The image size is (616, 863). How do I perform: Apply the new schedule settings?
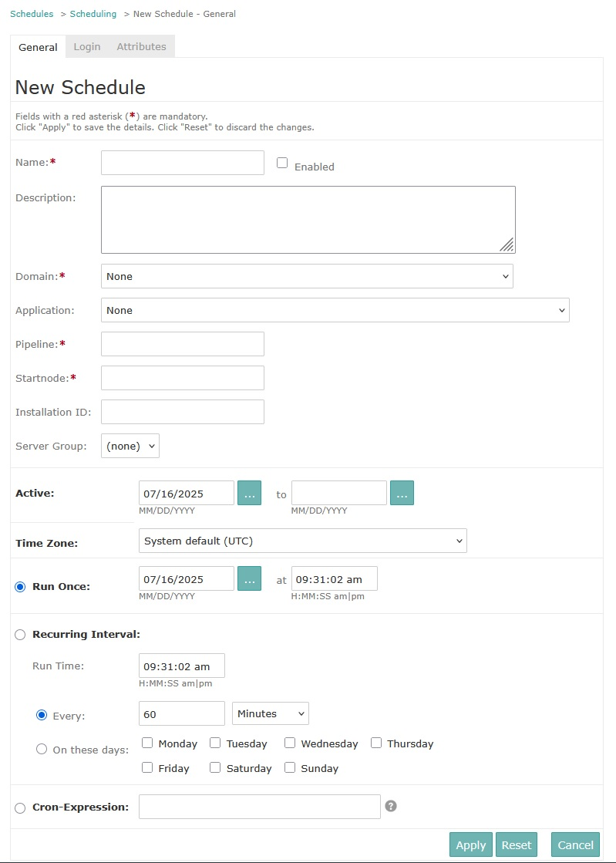click(x=470, y=844)
